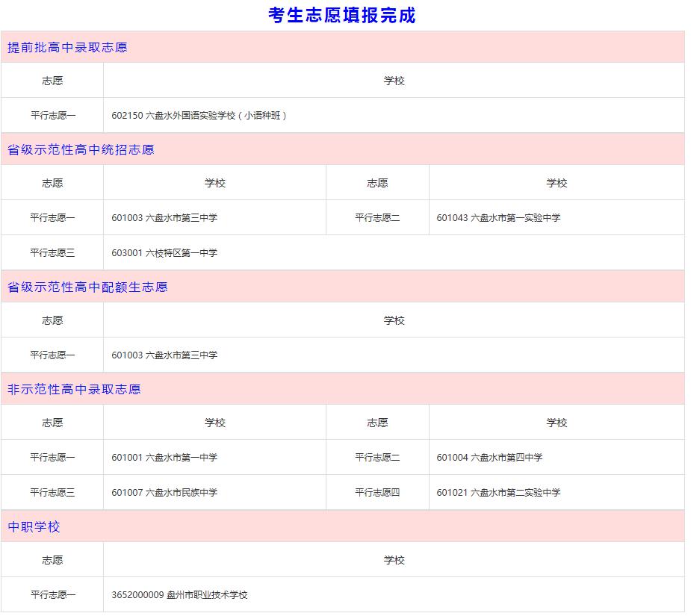This screenshot has height=616, width=691.
Task: Click 602150 六盘水外国语实验学校（小语种班）entry
Action: point(201,115)
